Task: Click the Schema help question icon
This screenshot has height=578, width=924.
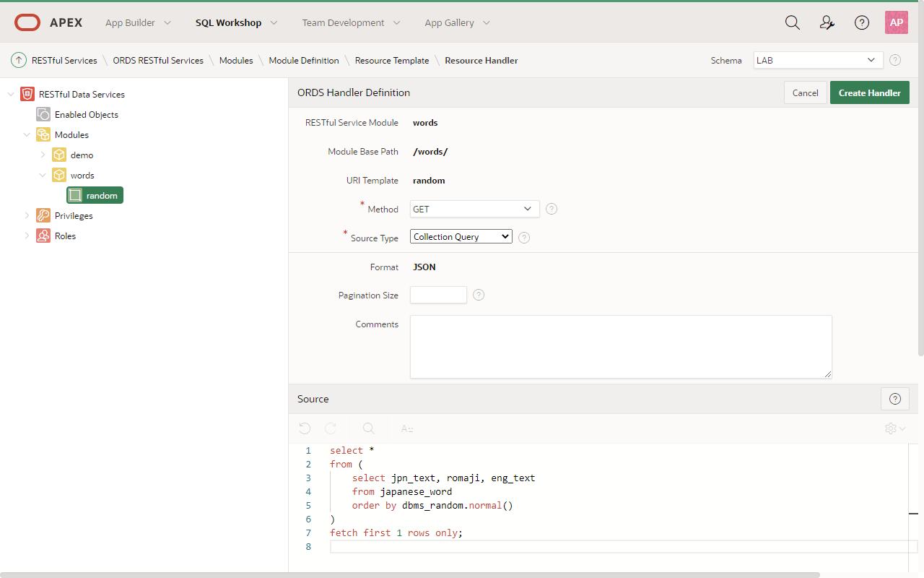Action: pos(895,60)
